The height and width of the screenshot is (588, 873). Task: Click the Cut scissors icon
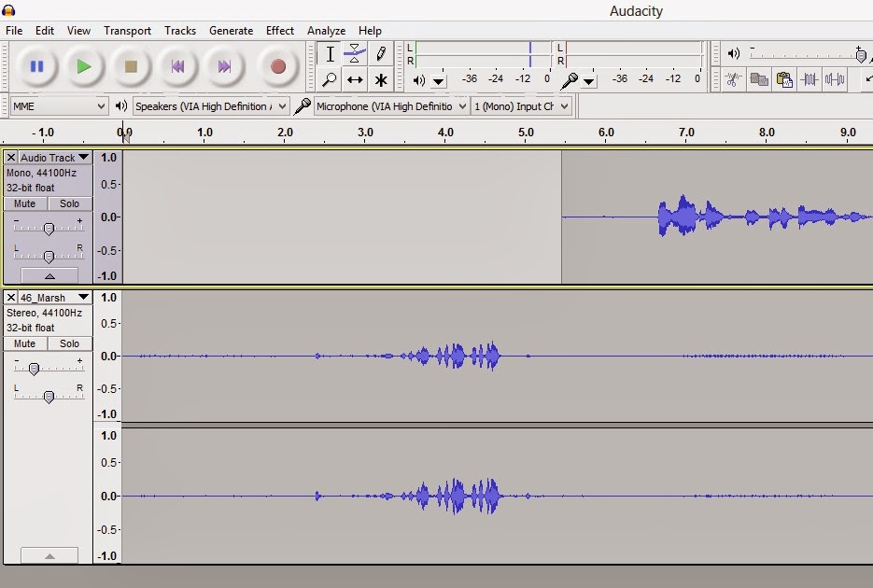(x=733, y=79)
